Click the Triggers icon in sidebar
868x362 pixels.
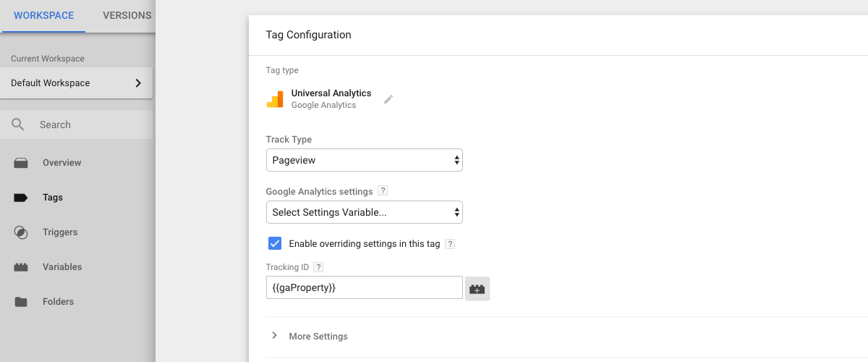click(x=21, y=232)
